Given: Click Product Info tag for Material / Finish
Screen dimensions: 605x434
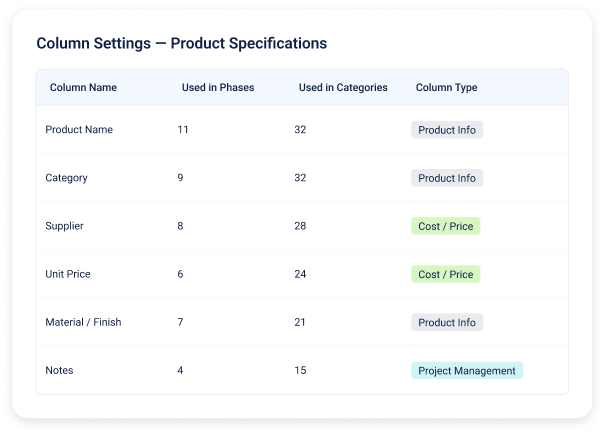Looking at the screenshot, I should pos(447,322).
